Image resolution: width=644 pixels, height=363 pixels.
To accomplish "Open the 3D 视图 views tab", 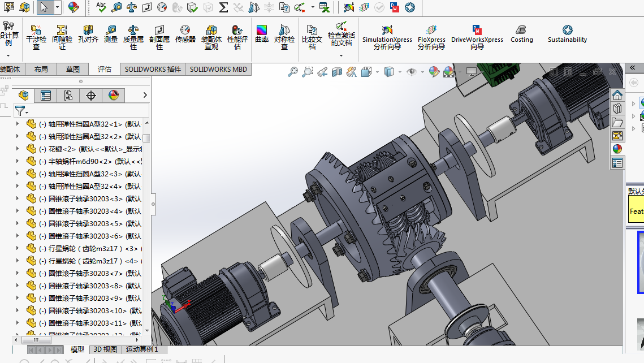I will (105, 349).
